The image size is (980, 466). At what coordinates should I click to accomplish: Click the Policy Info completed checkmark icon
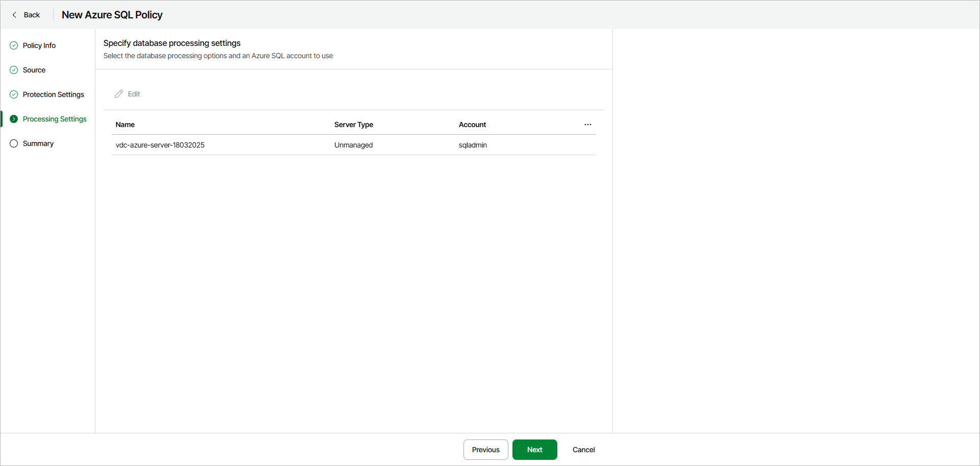coord(13,45)
